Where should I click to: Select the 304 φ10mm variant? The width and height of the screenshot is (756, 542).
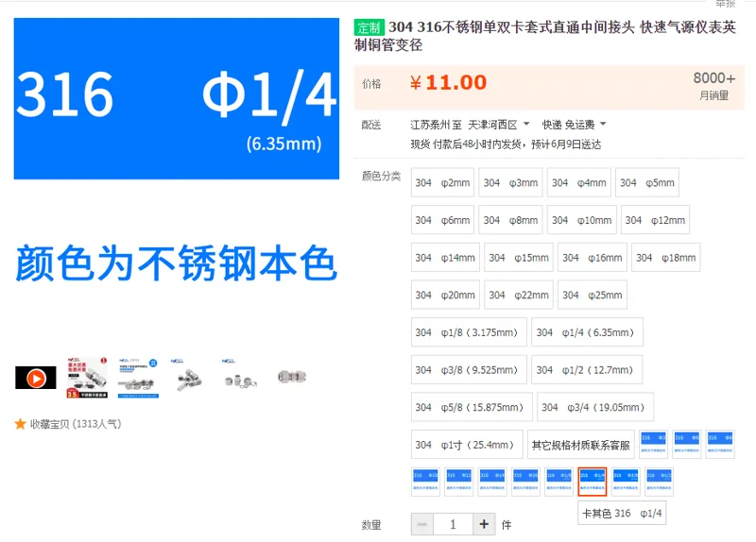tap(581, 220)
